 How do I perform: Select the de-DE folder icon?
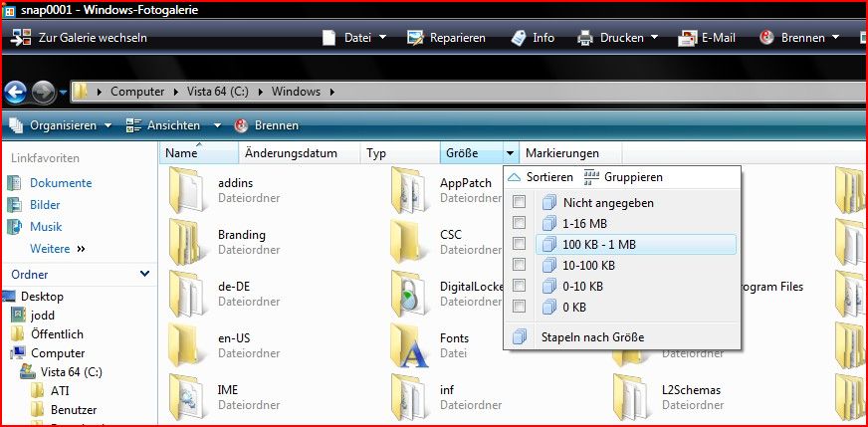click(x=186, y=294)
